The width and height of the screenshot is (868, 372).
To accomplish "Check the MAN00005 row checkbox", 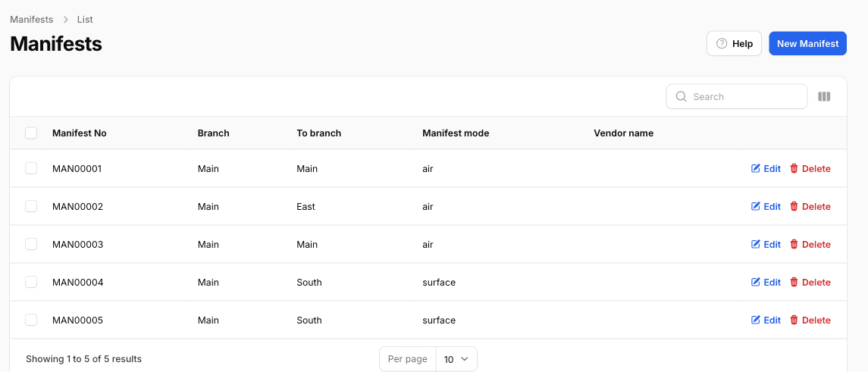I will 31,320.
